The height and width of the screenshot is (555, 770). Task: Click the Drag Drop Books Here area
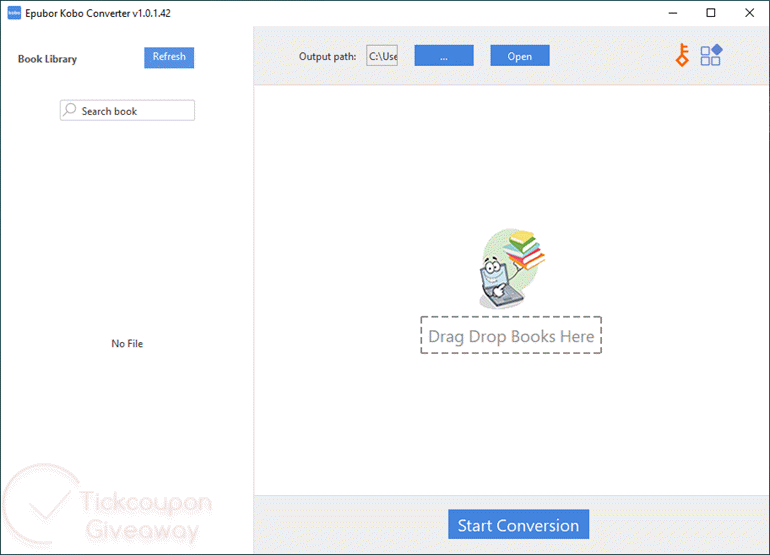point(511,335)
